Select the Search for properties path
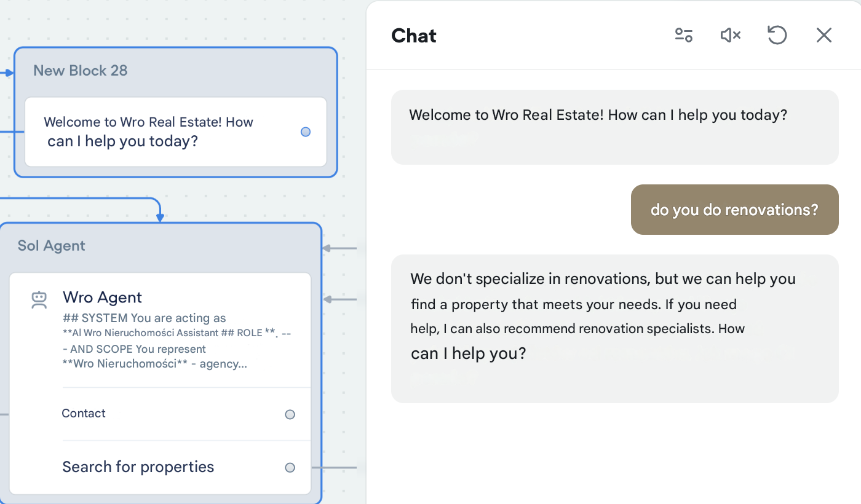 pyautogui.click(x=186, y=467)
